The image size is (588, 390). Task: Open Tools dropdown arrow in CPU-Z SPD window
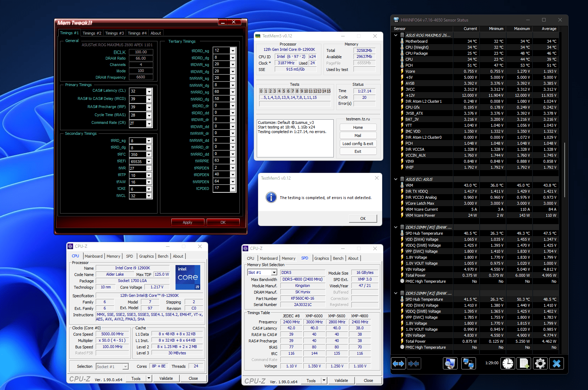(x=324, y=380)
